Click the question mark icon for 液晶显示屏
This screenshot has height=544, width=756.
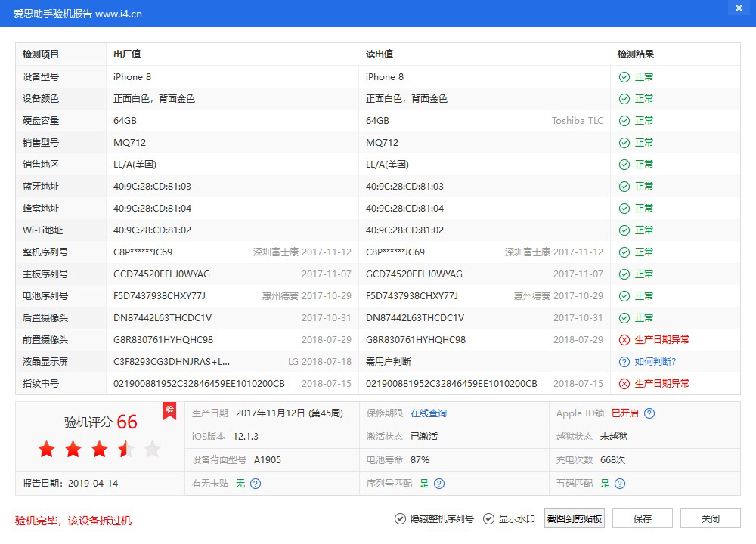pos(624,362)
